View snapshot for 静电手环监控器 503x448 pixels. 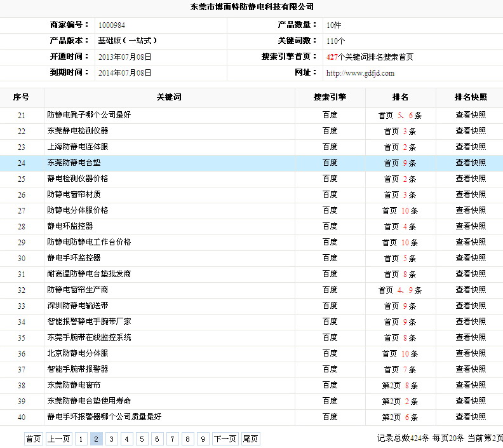pyautogui.click(x=471, y=258)
